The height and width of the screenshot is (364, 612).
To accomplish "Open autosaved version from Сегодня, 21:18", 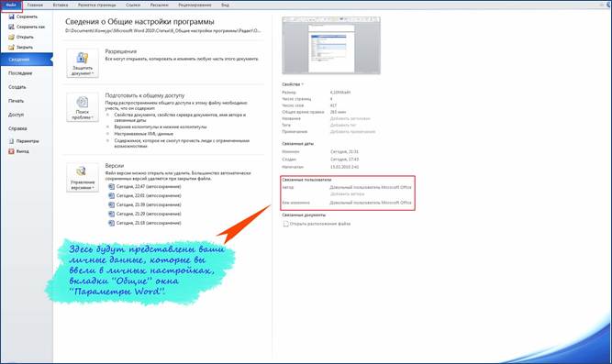I will tap(145, 223).
